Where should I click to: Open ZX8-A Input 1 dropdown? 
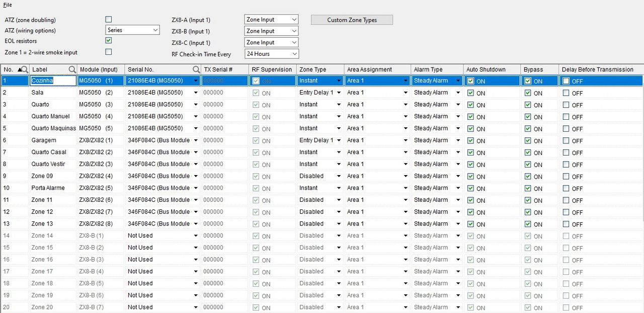271,20
